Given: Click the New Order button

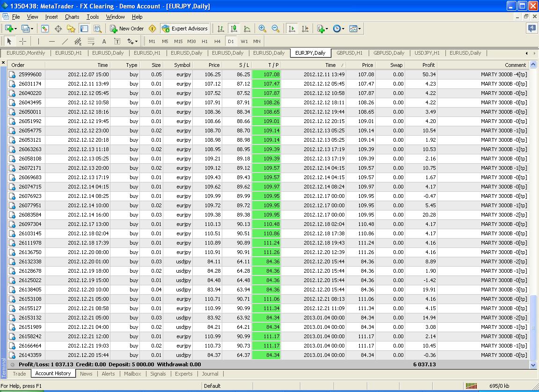Looking at the screenshot, I should (127, 29).
